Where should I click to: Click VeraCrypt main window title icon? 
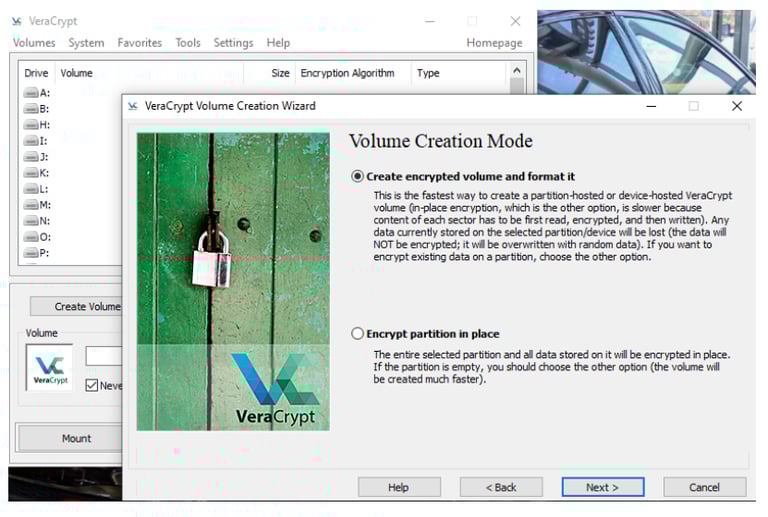17,21
